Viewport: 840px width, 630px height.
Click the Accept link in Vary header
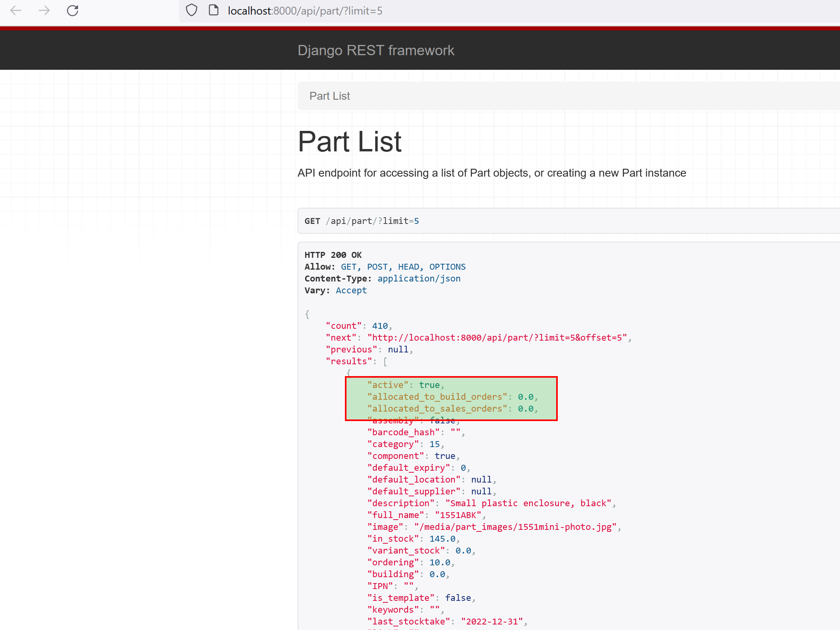pyautogui.click(x=351, y=290)
